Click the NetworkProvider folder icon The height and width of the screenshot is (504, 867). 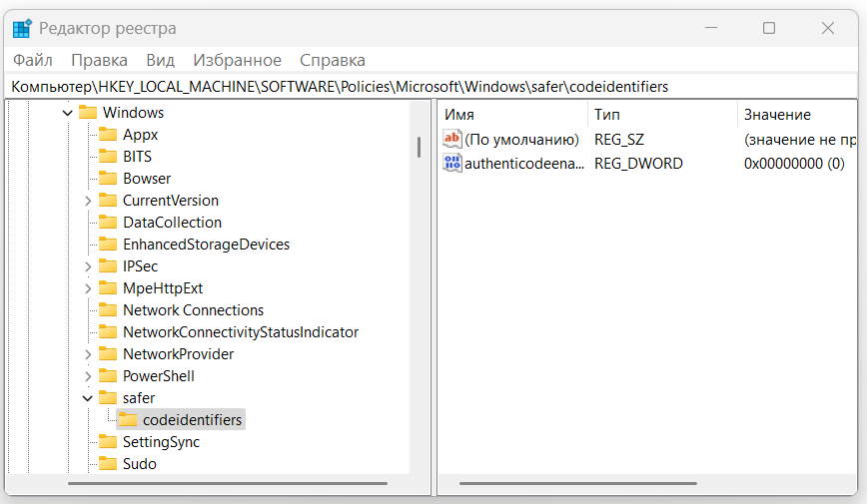(108, 353)
